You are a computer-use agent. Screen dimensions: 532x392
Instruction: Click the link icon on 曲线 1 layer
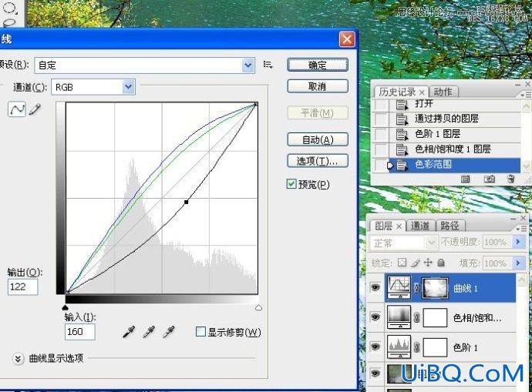(416, 288)
